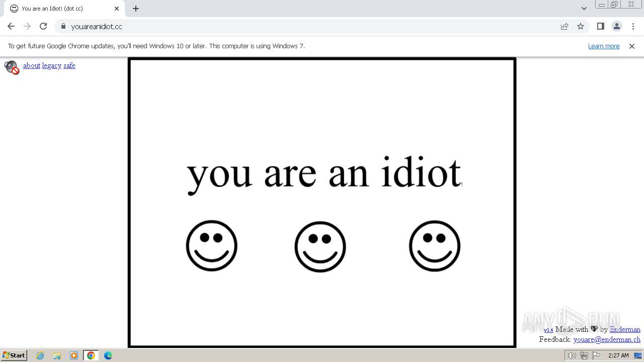Click the 2:27 AM system clock
The width and height of the screenshot is (644, 362).
pyautogui.click(x=618, y=355)
